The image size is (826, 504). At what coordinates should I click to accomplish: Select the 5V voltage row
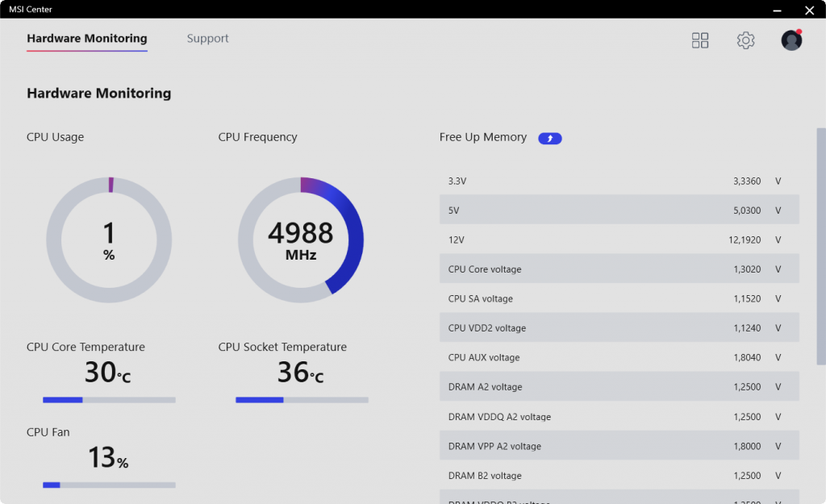[619, 210]
